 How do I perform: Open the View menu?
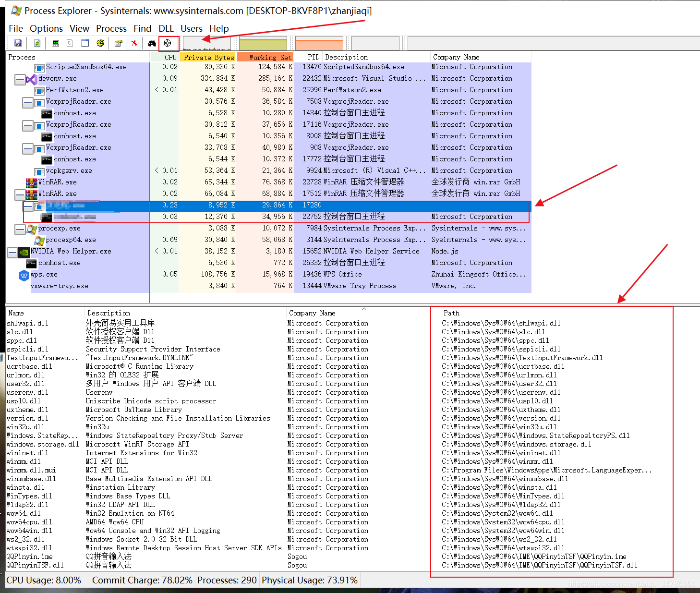click(x=79, y=28)
